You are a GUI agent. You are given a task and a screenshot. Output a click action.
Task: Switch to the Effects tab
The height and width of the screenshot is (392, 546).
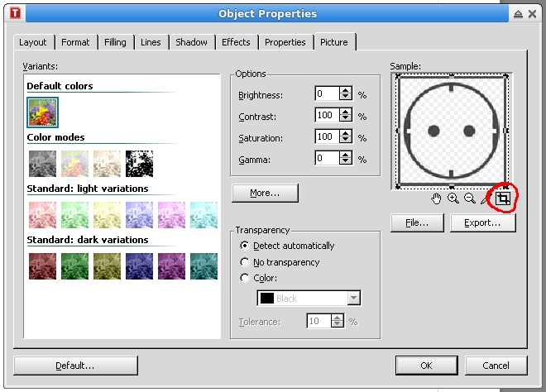(x=236, y=42)
